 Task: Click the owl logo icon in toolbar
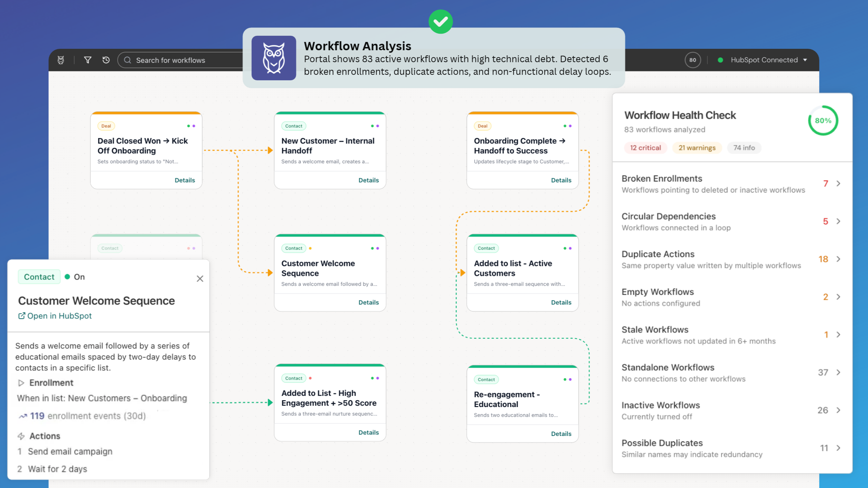click(x=61, y=60)
